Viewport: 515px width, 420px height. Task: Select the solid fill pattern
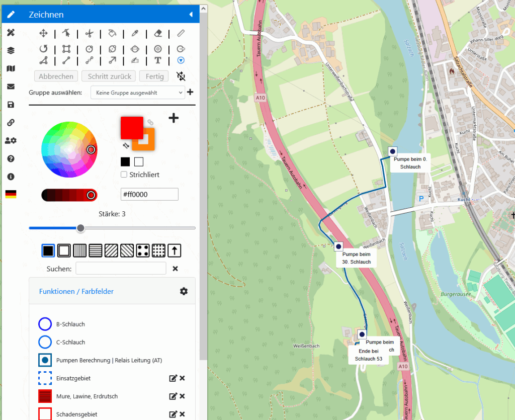(x=48, y=250)
